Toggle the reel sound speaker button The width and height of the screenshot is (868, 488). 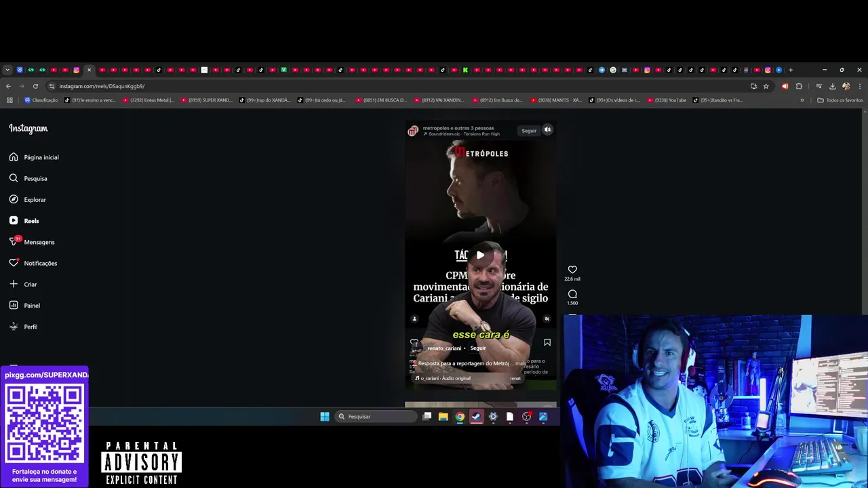(548, 129)
